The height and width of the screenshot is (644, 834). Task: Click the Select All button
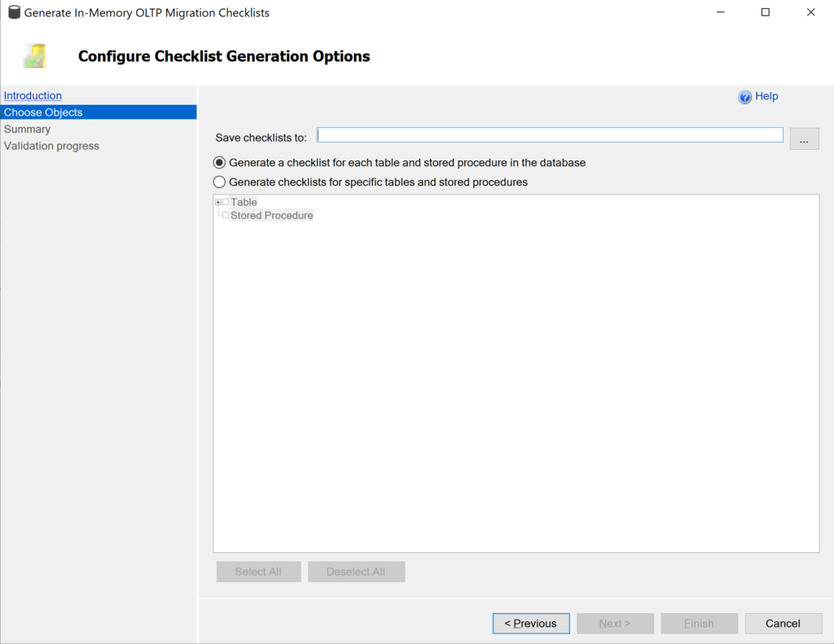point(258,572)
